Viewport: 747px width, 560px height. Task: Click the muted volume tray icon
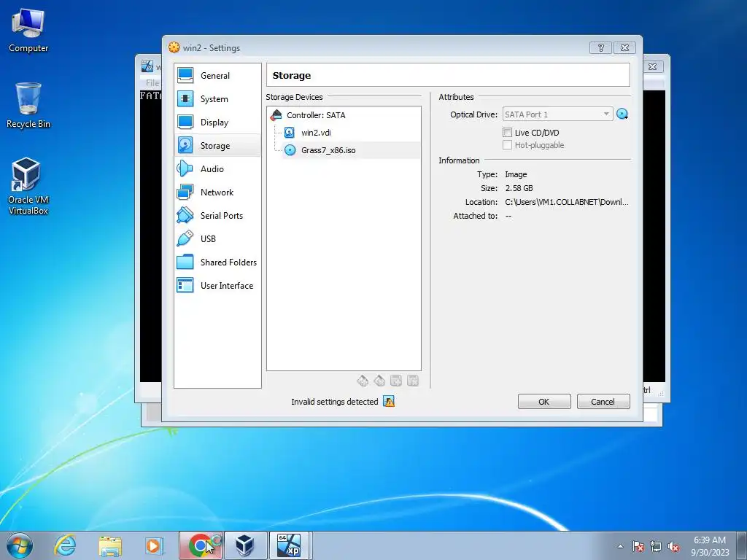(673, 546)
